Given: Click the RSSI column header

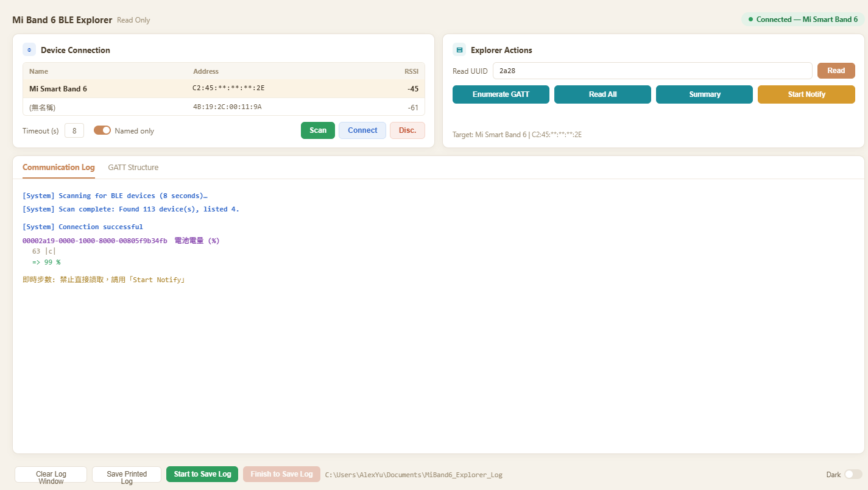Looking at the screenshot, I should (x=412, y=71).
